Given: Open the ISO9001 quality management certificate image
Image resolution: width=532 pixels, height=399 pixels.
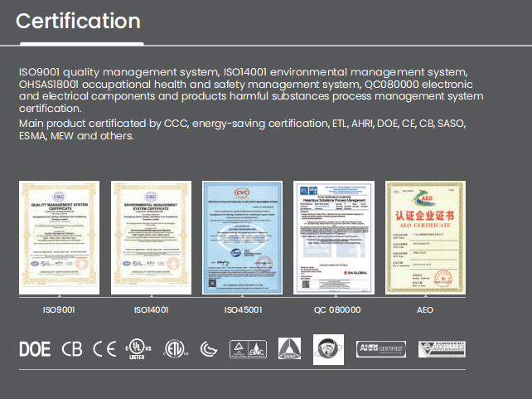Looking at the screenshot, I should click(60, 237).
